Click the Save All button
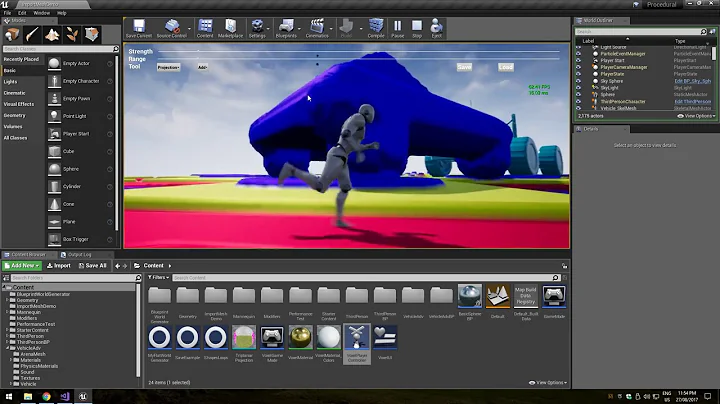The image size is (720, 404). pyautogui.click(x=92, y=266)
